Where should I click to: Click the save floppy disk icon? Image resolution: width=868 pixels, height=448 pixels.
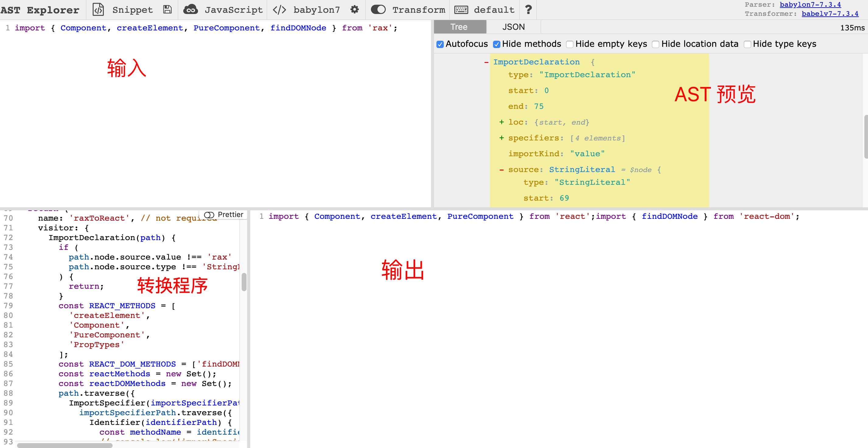(x=167, y=10)
